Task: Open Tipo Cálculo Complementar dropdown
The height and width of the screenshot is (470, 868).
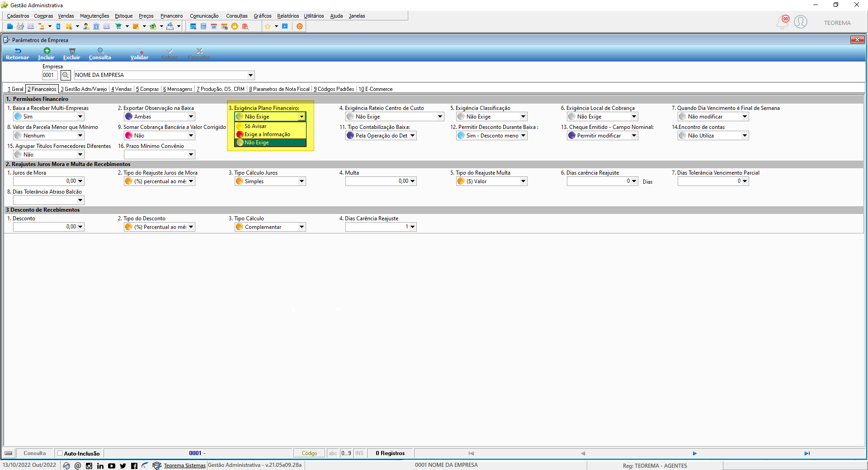Action: tap(302, 227)
